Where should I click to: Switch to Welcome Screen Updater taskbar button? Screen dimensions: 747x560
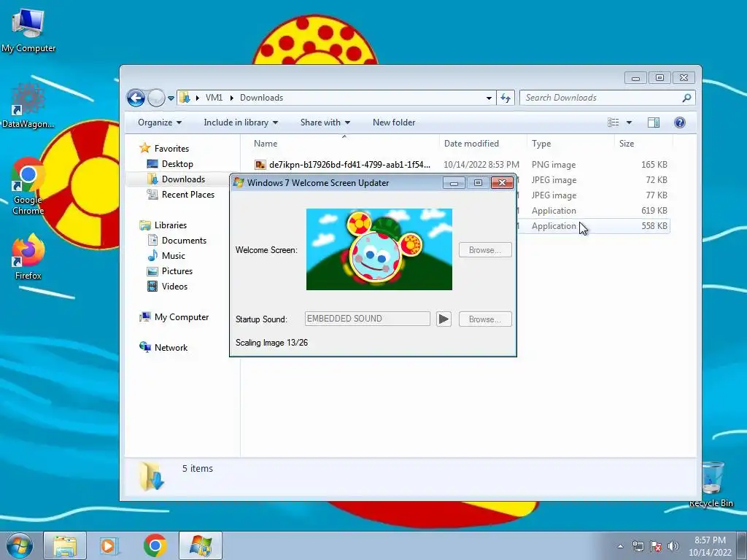coord(201,545)
